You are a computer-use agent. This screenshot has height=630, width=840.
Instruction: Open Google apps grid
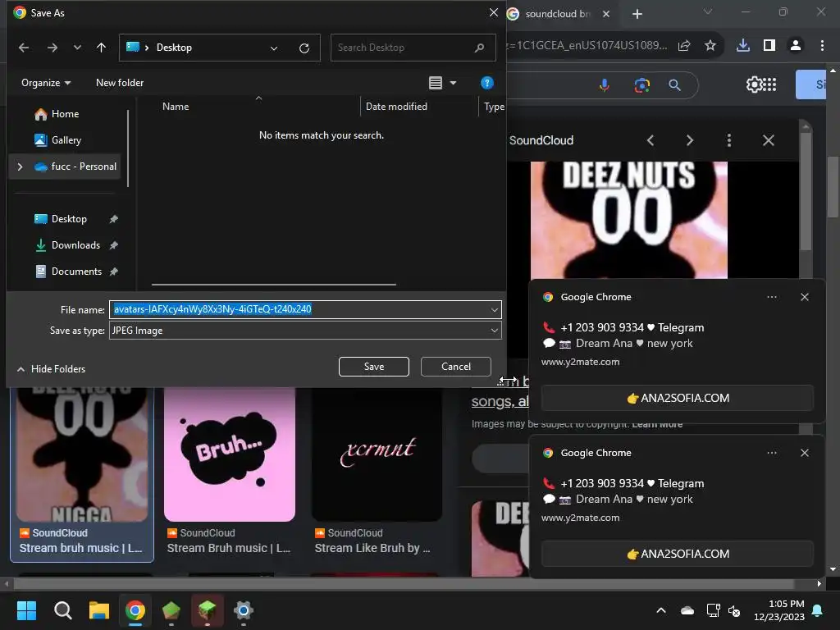(769, 84)
